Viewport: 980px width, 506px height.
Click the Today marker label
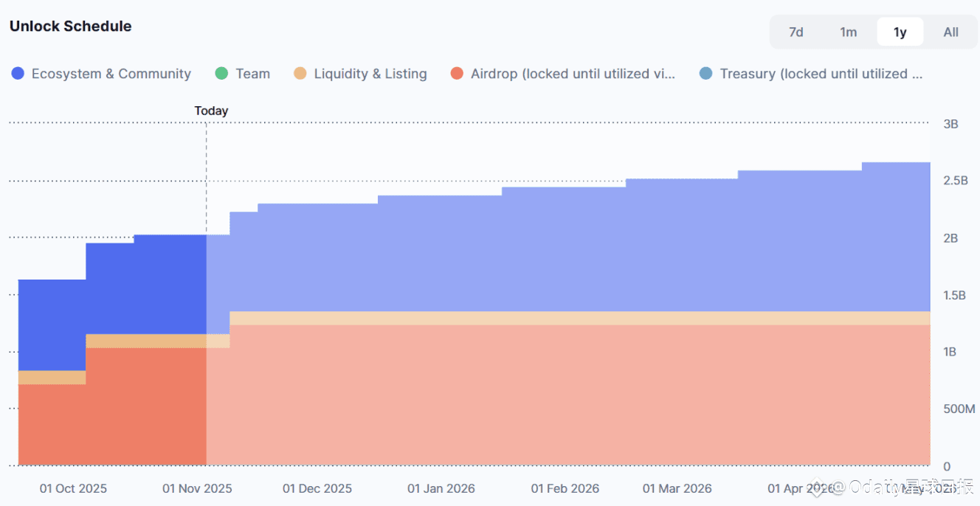tap(211, 111)
